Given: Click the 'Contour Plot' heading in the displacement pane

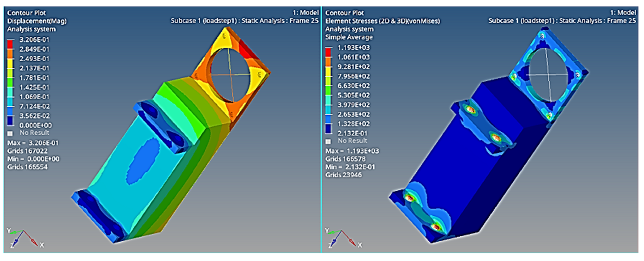Looking at the screenshot, I should coord(27,13).
